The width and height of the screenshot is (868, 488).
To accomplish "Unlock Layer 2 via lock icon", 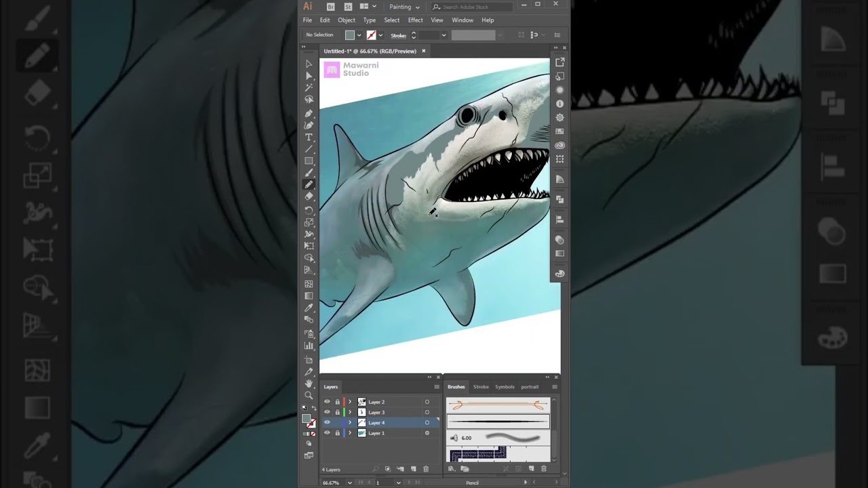I will pyautogui.click(x=337, y=402).
